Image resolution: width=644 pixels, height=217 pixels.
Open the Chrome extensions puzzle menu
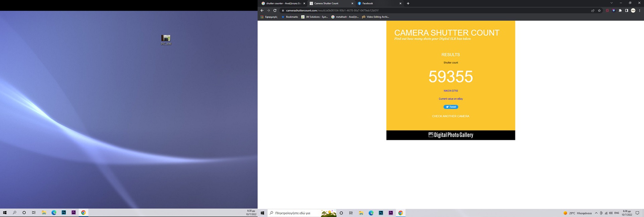point(620,11)
